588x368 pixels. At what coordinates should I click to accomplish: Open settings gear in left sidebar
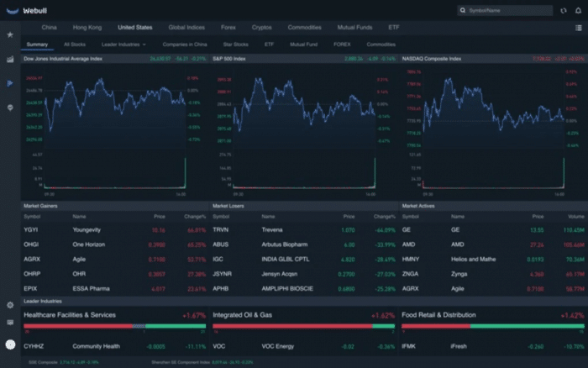tap(10, 305)
